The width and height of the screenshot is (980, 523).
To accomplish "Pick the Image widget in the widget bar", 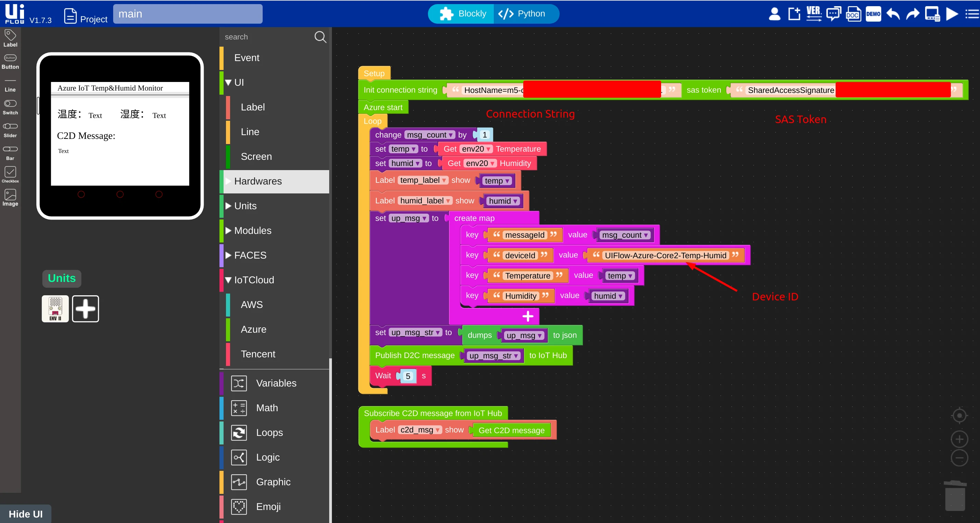I will tap(10, 198).
